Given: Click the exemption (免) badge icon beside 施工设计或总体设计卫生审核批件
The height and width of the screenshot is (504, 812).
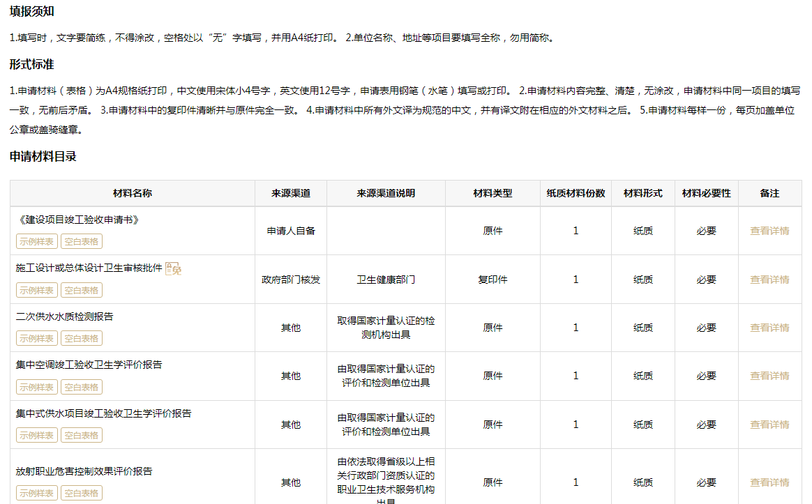Looking at the screenshot, I should point(173,267).
